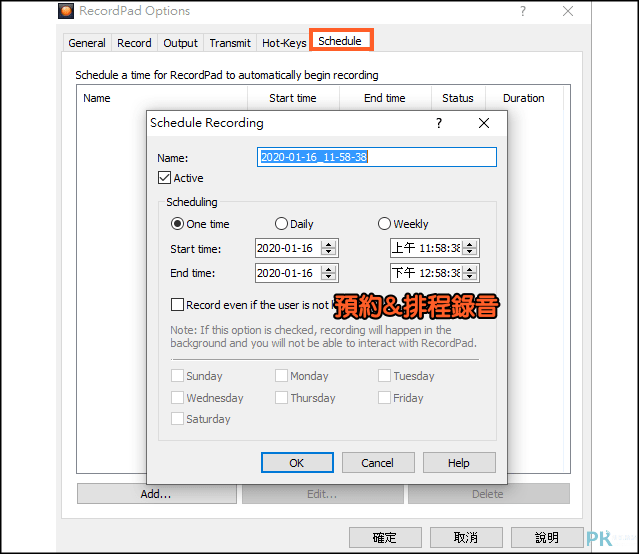This screenshot has height=554, width=639.
Task: Open the Hot-Keys tab
Action: [x=284, y=43]
